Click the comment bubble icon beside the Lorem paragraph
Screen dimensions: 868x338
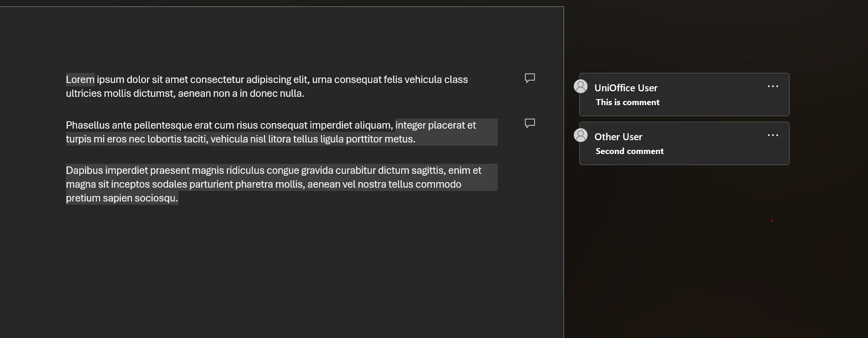tap(529, 78)
